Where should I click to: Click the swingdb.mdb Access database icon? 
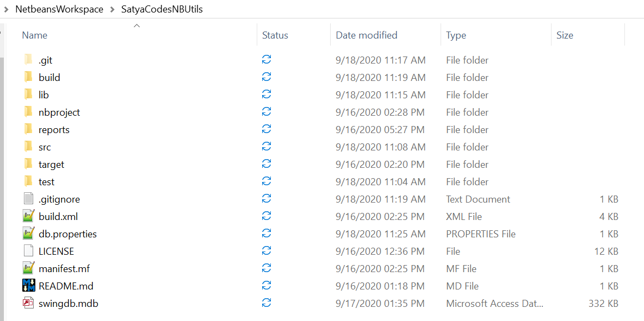(x=28, y=303)
